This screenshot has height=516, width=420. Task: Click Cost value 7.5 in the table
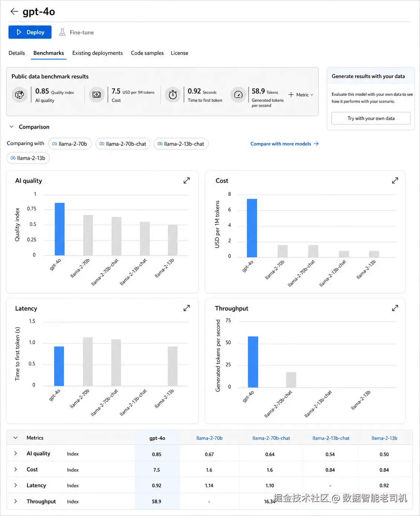(157, 470)
